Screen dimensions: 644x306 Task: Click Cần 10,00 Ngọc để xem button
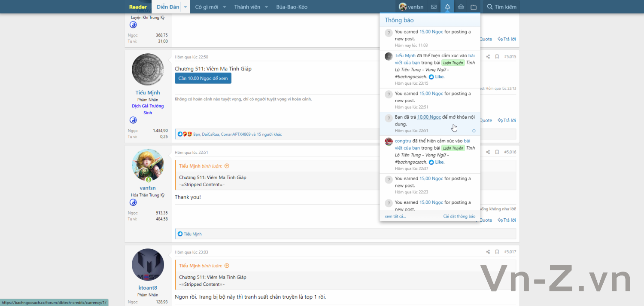(203, 78)
